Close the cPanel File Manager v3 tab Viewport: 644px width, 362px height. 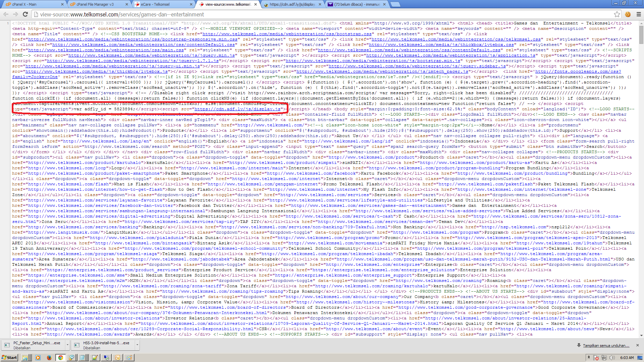pos(127,4)
